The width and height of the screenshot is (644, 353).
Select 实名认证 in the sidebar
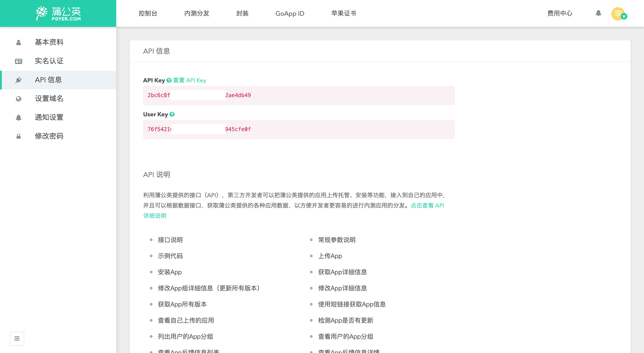coord(58,61)
